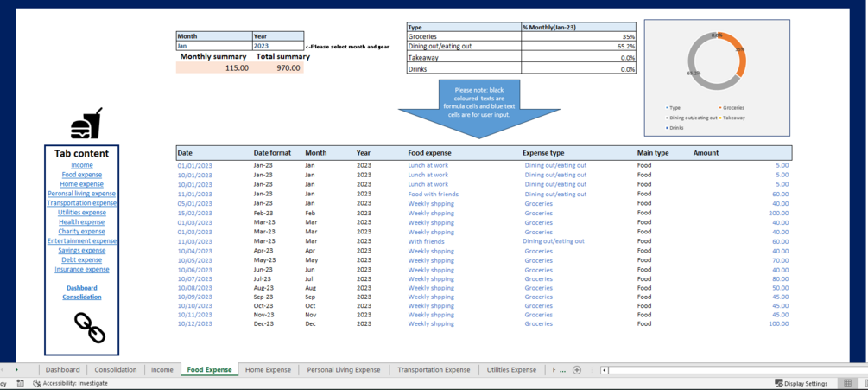Select the Dec-23 date format cell

point(263,323)
